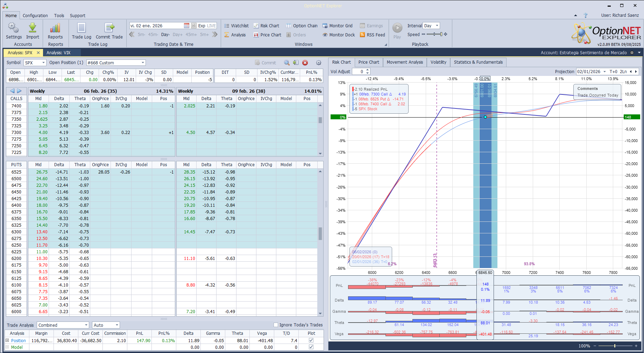
Task: Step forward with the double-right arrows
Action: 215,34
